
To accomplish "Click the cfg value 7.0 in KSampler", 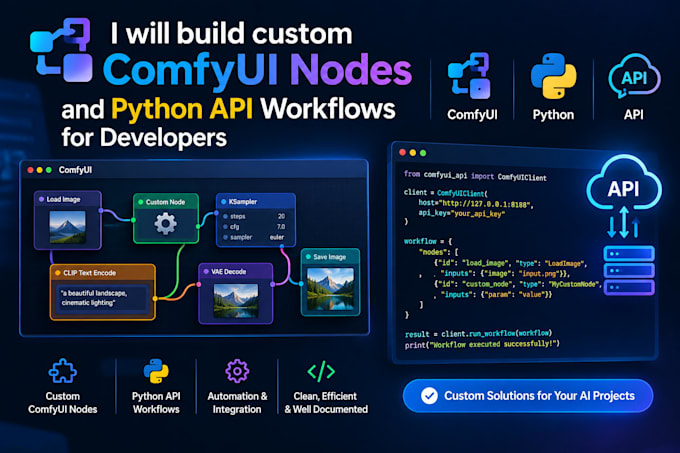I will pos(281,227).
